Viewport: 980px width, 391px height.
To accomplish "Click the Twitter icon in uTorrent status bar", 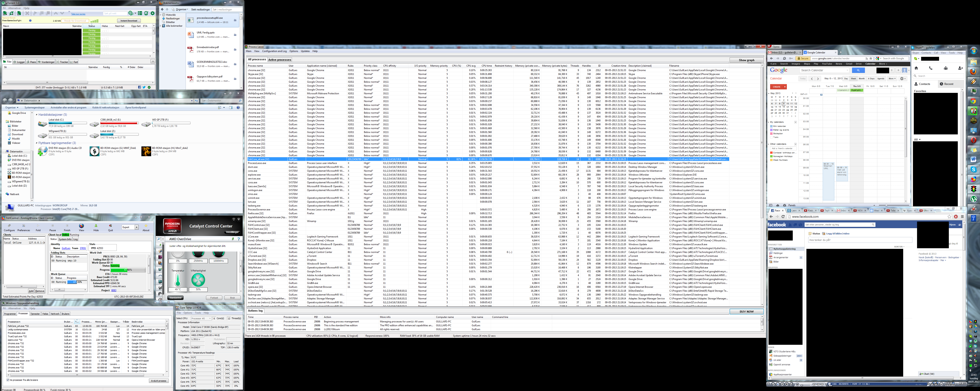I will point(144,88).
